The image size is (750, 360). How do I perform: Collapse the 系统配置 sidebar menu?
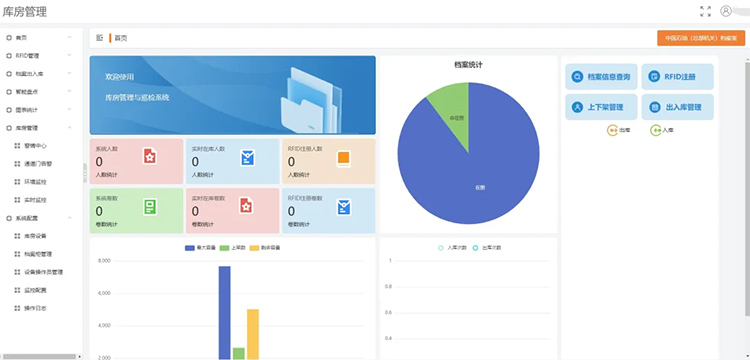[39, 218]
